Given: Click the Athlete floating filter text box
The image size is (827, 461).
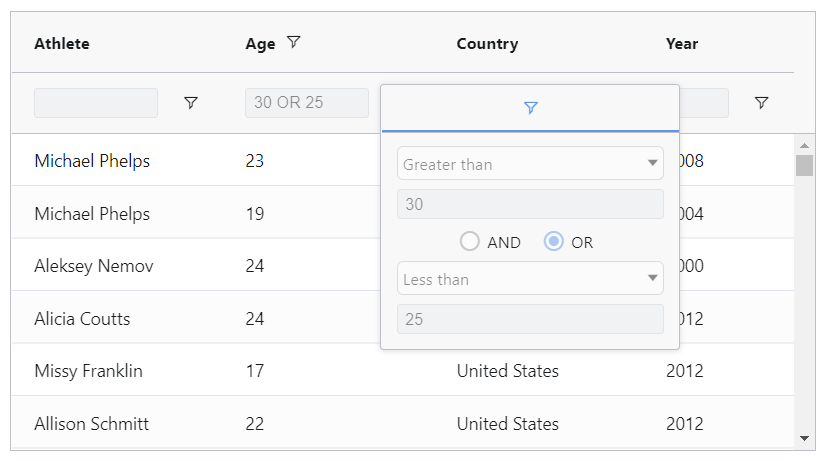Looking at the screenshot, I should point(96,103).
